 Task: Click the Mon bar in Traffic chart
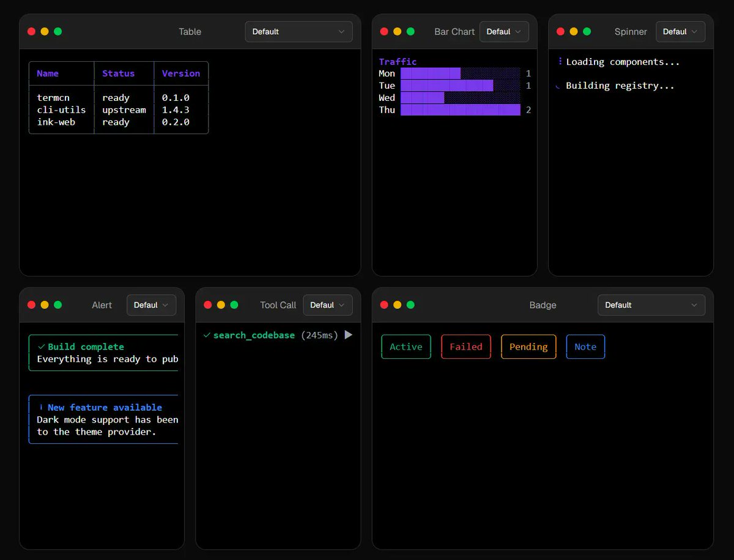tap(431, 73)
